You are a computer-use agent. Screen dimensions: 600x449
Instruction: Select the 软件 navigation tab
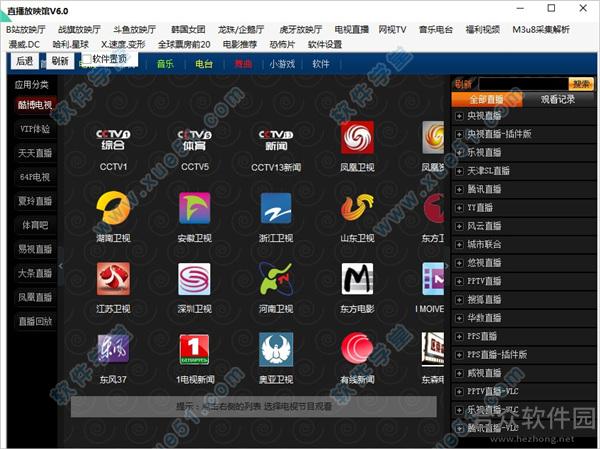tap(321, 64)
